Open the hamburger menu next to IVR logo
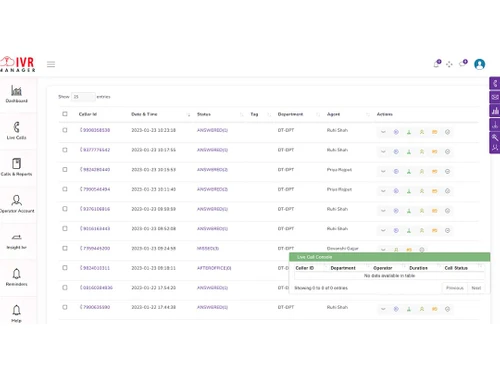500x375 pixels. click(51, 64)
